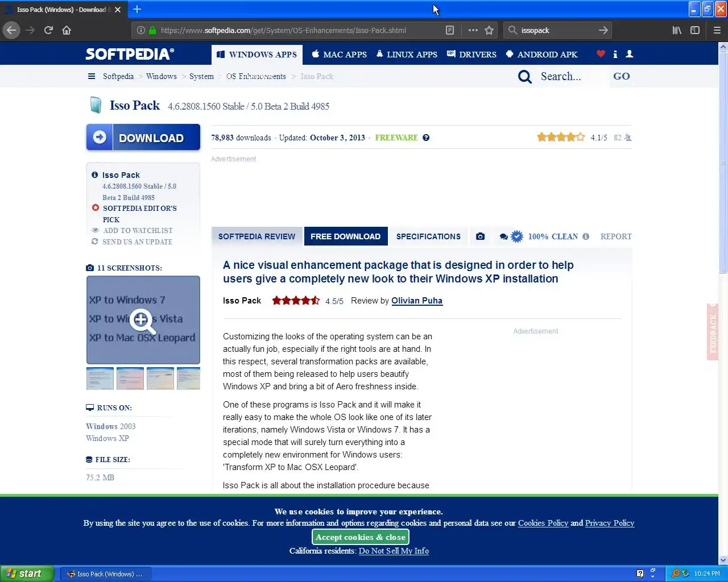The height and width of the screenshot is (582, 728).
Task: Open the Windows Start button
Action: (x=27, y=573)
